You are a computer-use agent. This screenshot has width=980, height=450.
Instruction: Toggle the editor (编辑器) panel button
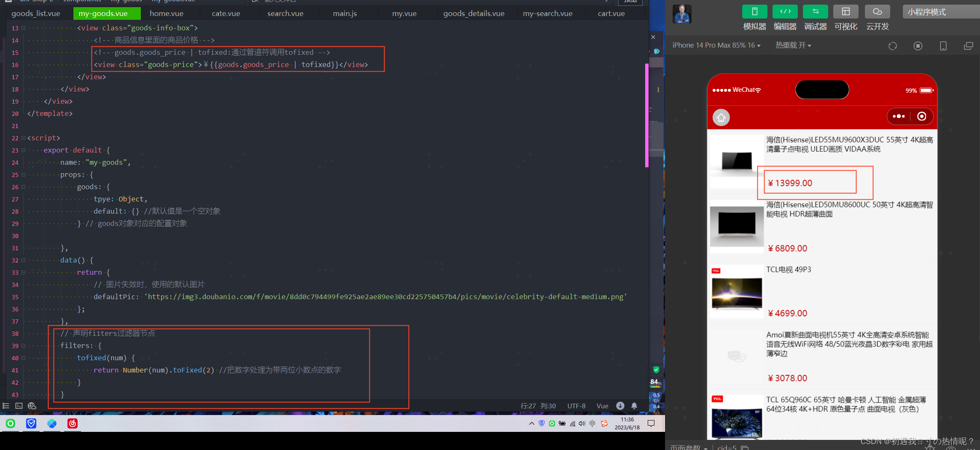tap(785, 12)
